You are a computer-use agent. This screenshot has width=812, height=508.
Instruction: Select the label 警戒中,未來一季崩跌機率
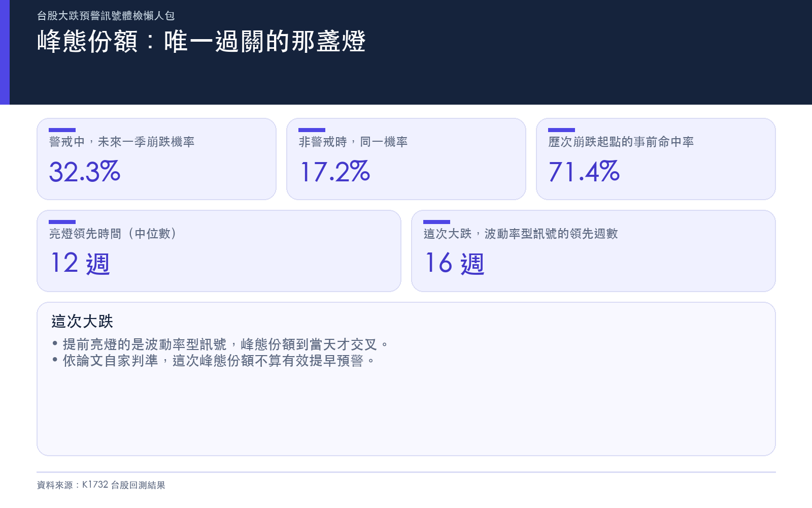point(122,142)
